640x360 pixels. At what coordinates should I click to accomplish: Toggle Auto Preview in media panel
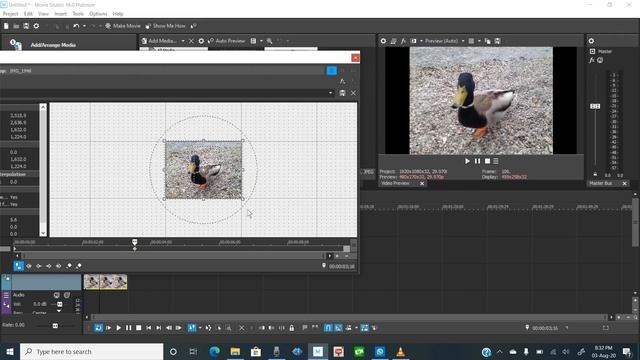click(x=227, y=41)
